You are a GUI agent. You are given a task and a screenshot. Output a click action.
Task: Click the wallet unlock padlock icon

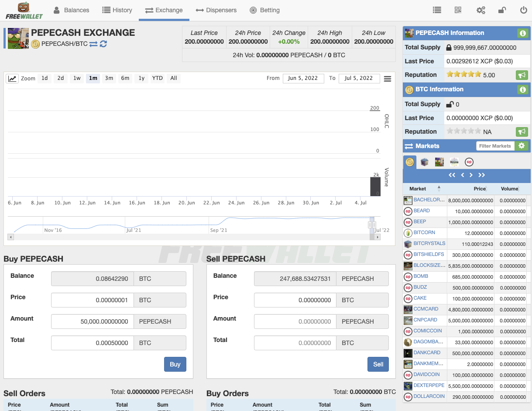click(x=502, y=10)
